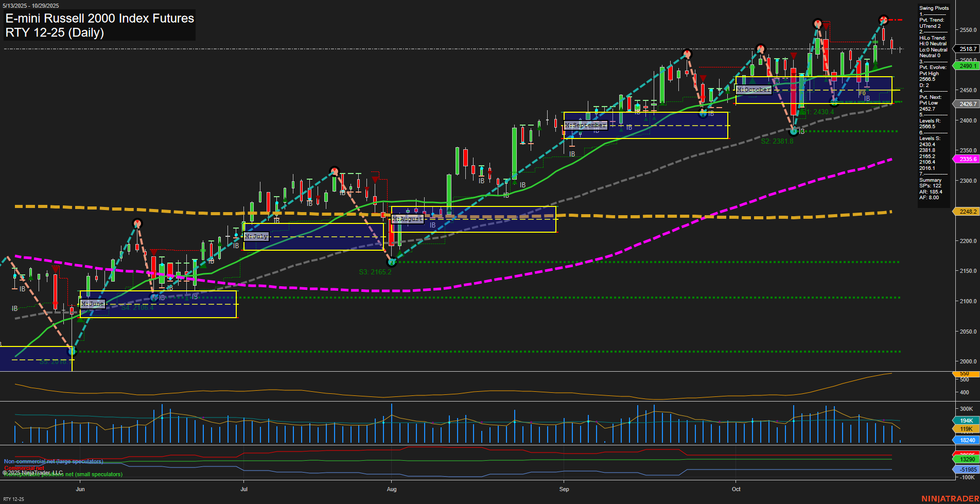980x504 pixels.
Task: Click the magenta 2335.6 price tag
Action: [x=968, y=159]
